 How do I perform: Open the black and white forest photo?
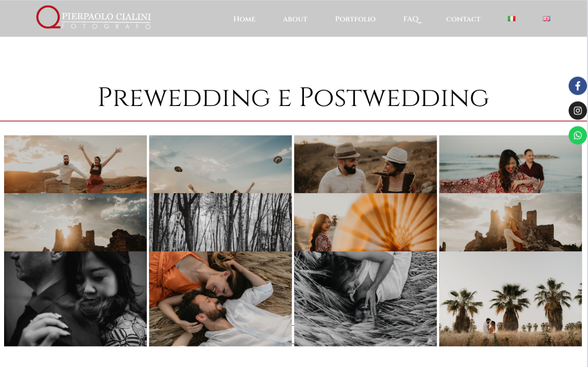220,222
